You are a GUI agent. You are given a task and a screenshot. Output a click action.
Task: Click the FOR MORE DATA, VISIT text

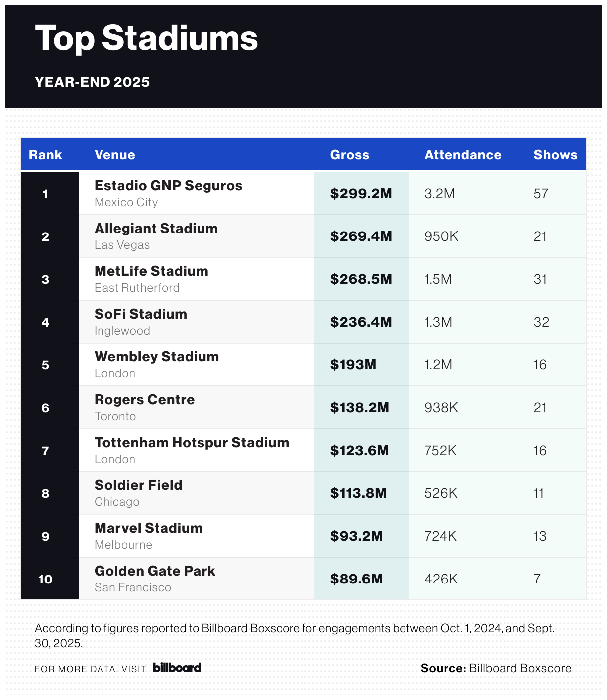point(91,669)
